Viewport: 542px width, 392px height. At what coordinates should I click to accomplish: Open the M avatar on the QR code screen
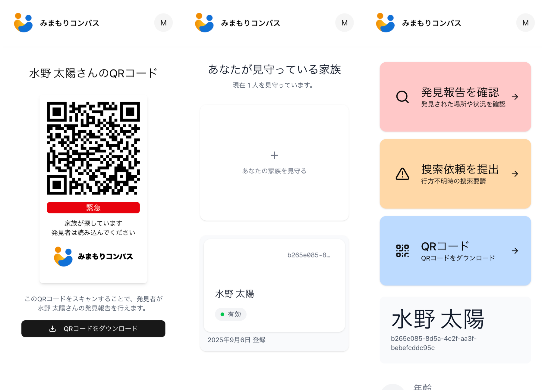click(x=163, y=23)
